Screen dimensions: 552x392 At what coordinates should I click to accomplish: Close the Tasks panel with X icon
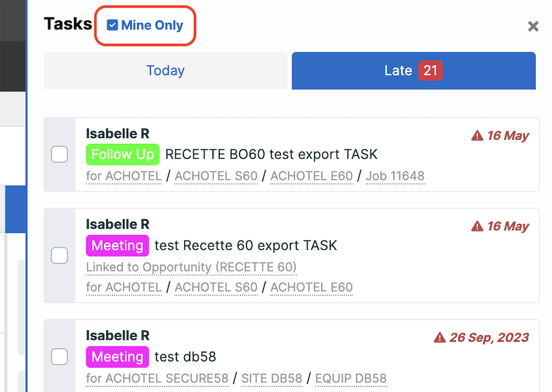pyautogui.click(x=533, y=26)
